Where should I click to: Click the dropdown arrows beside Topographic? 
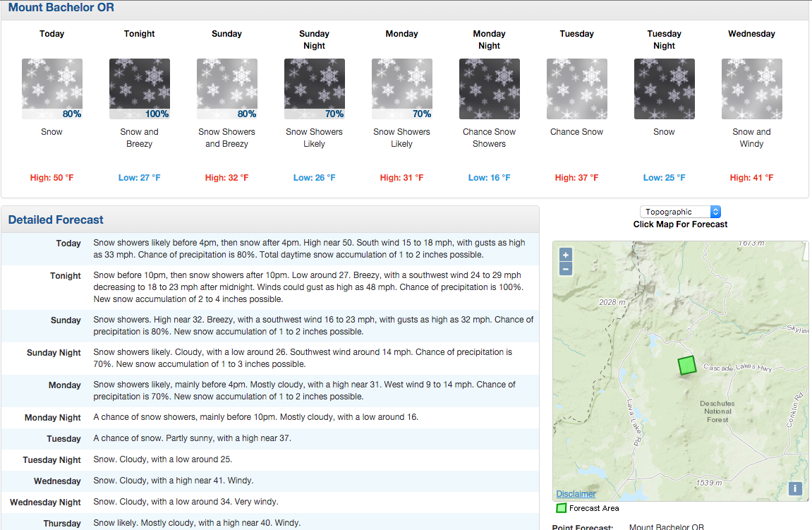pos(715,212)
